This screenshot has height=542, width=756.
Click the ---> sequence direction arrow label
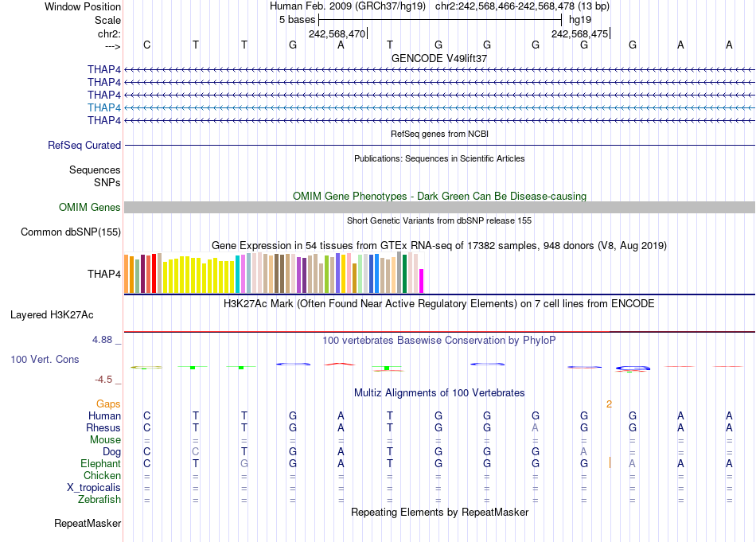tap(112, 46)
